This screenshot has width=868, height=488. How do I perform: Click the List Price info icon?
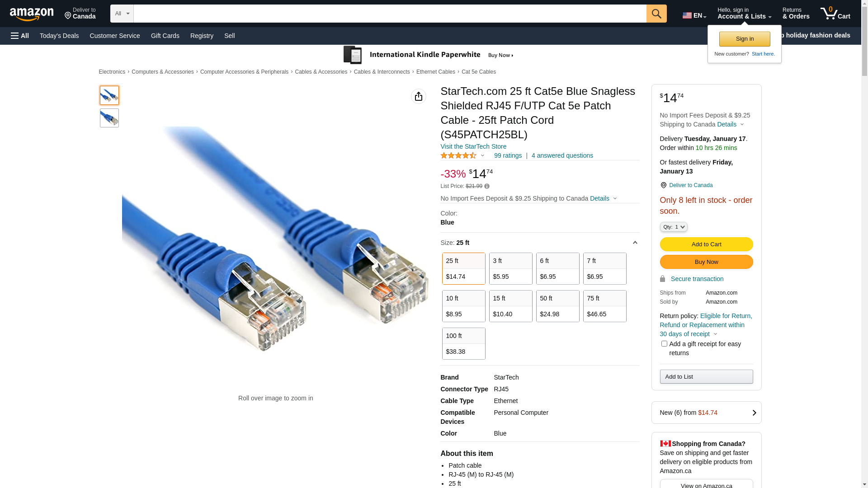(487, 186)
